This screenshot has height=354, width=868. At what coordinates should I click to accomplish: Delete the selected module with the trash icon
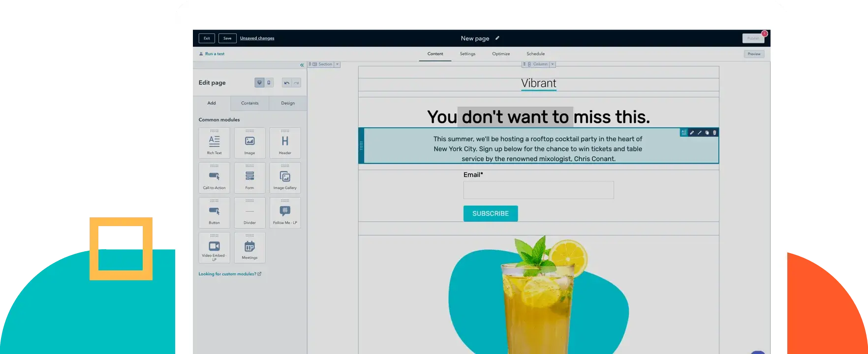tap(714, 132)
